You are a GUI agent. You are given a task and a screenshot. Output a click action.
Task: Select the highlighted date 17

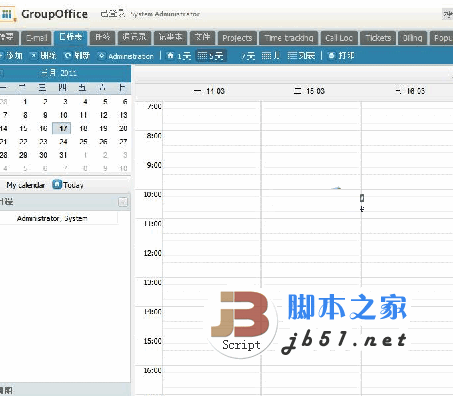click(x=62, y=128)
